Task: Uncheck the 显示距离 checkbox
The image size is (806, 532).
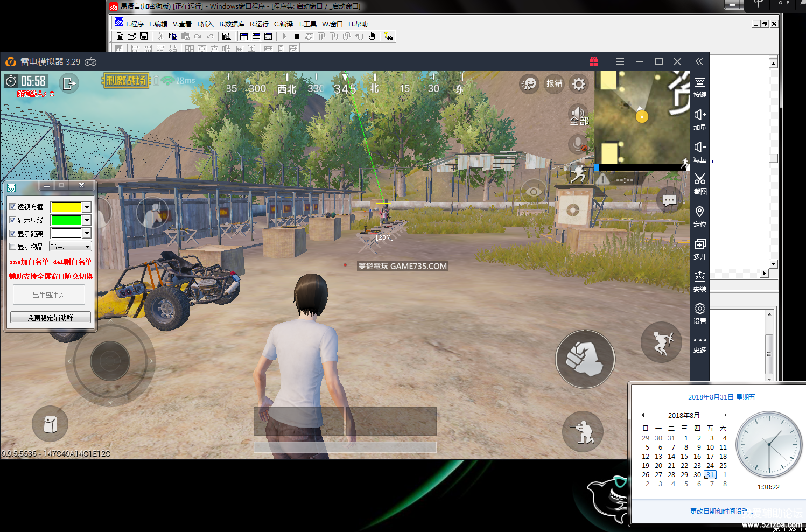Action: pyautogui.click(x=13, y=234)
